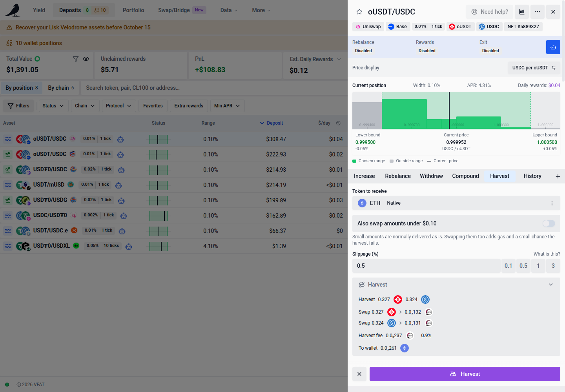Click the Slippage percentage input field

pos(426,266)
